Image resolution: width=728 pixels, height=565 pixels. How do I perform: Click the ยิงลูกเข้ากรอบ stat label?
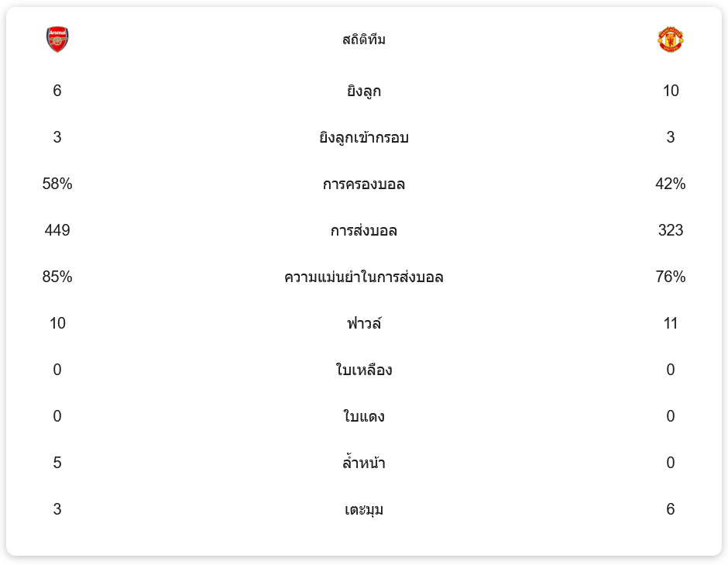tap(364, 138)
